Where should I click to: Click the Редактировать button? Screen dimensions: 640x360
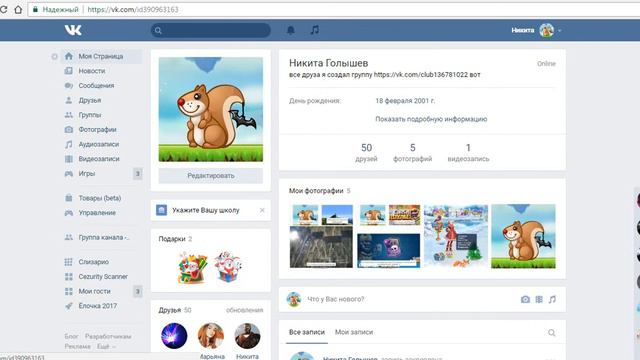tap(211, 176)
